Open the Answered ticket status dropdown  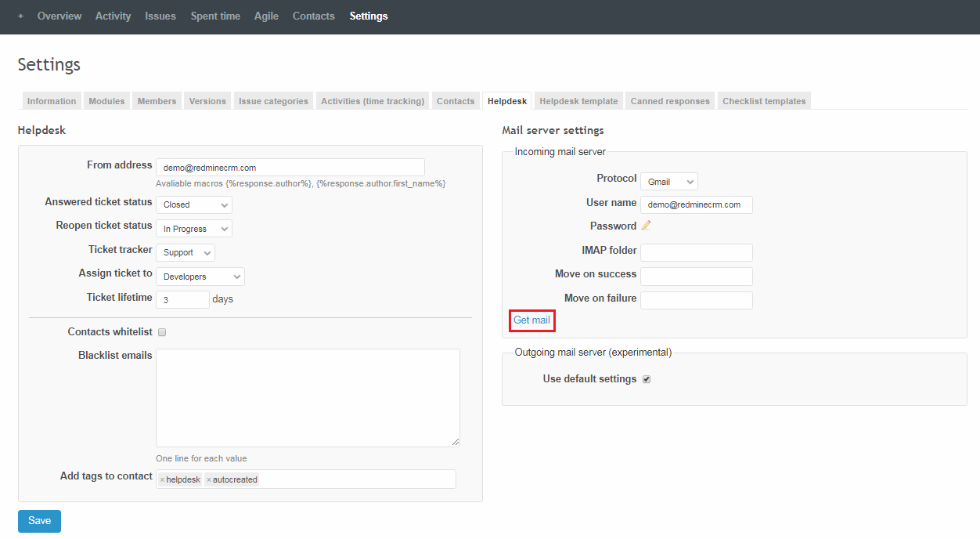193,204
